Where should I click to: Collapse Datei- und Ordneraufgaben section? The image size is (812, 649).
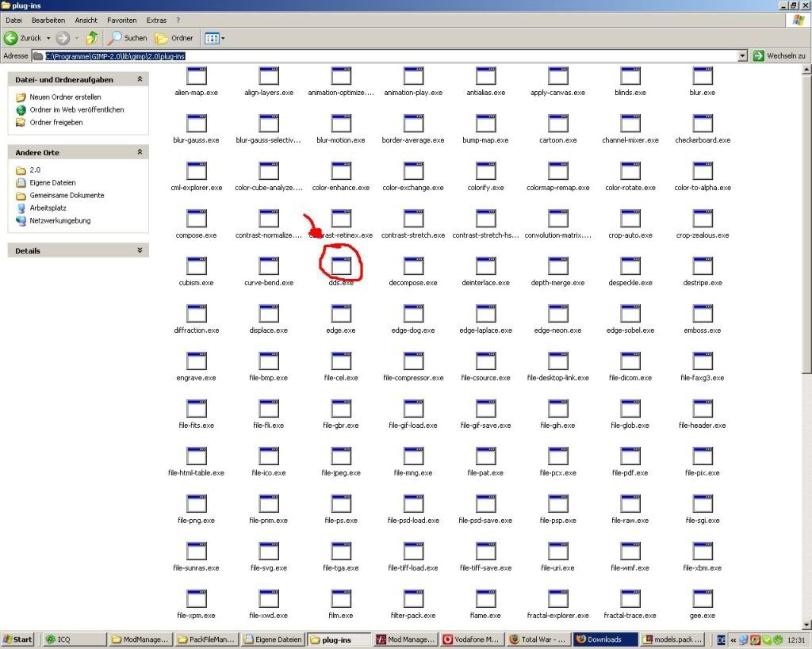click(140, 79)
